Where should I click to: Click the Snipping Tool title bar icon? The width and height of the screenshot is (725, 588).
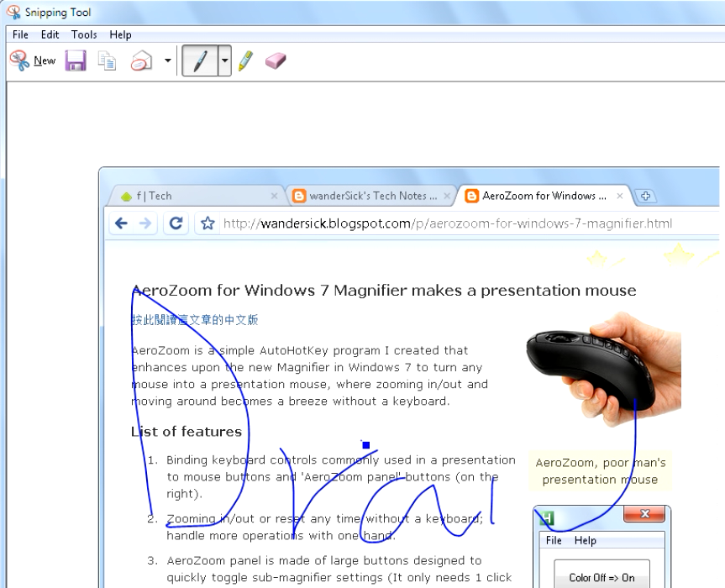click(14, 12)
